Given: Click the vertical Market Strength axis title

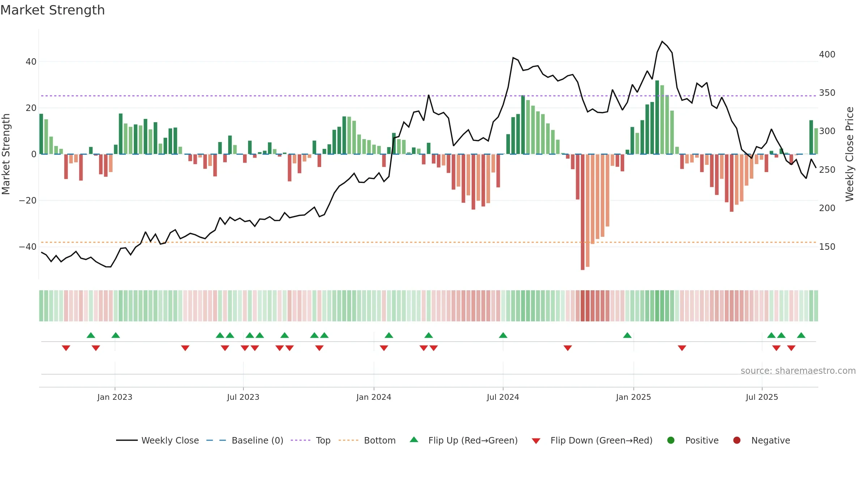Looking at the screenshot, I should pyautogui.click(x=6, y=154).
